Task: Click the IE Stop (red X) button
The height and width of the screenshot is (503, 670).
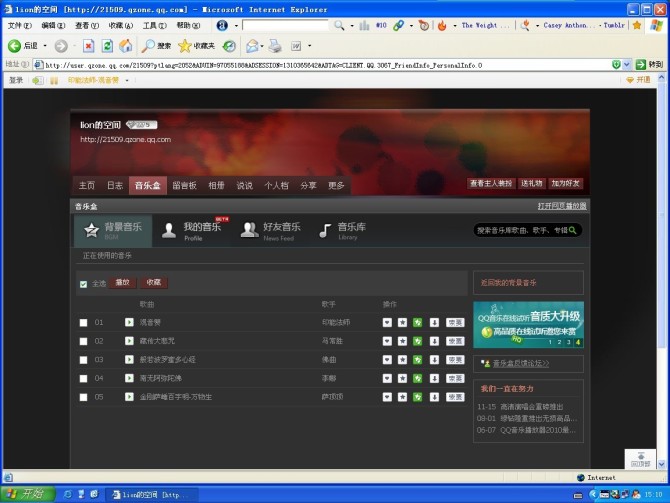Action: click(x=88, y=46)
